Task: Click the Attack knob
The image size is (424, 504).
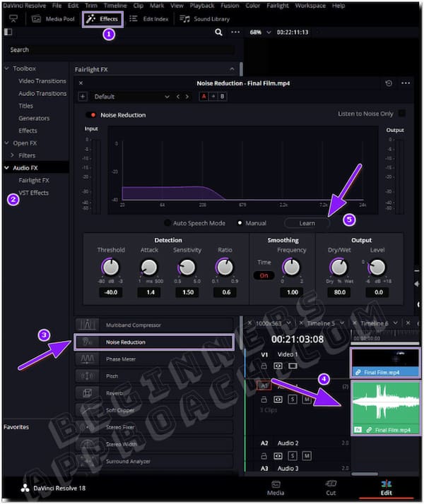Action: pyautogui.click(x=149, y=267)
